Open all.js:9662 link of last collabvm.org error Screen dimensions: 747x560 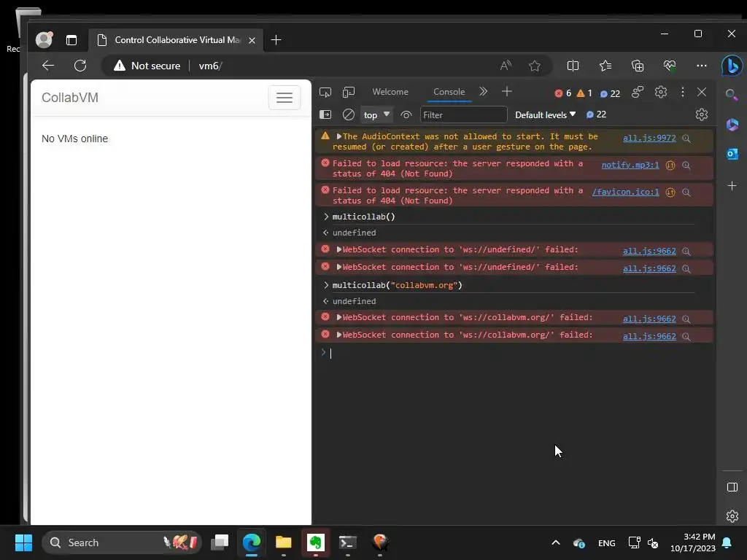[x=649, y=336]
